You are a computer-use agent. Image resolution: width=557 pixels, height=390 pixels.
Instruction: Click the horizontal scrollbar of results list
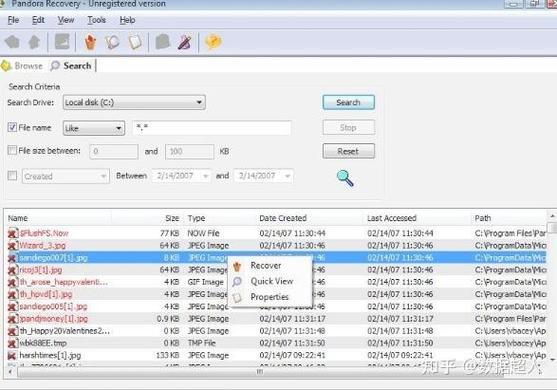click(x=260, y=372)
